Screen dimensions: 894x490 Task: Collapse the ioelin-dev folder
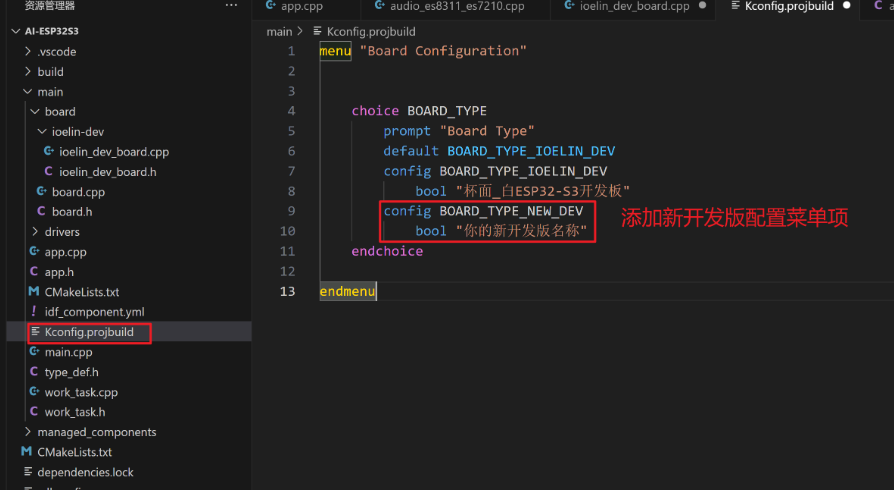click(x=42, y=131)
